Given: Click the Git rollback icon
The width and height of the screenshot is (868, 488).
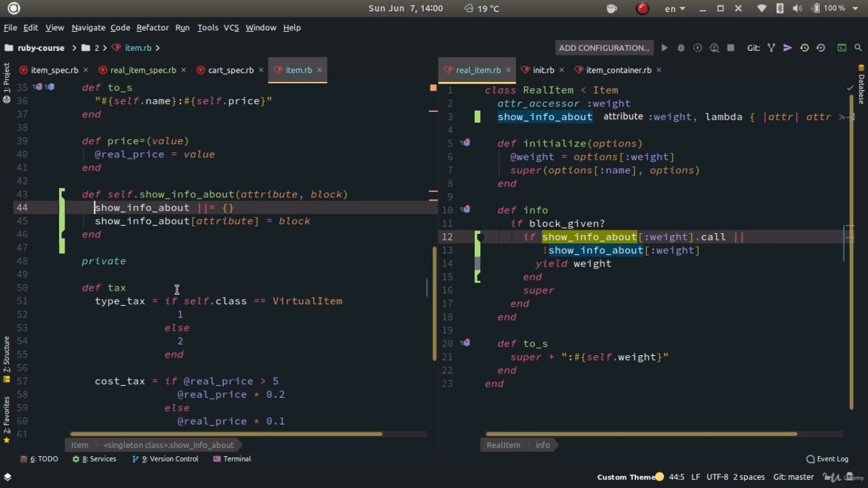Looking at the screenshot, I should pyautogui.click(x=821, y=48).
